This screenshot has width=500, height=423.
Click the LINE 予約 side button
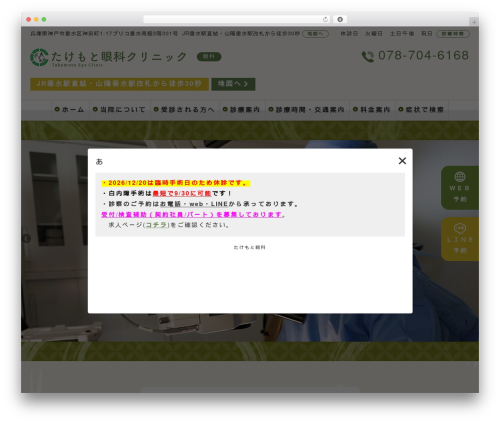pyautogui.click(x=460, y=239)
